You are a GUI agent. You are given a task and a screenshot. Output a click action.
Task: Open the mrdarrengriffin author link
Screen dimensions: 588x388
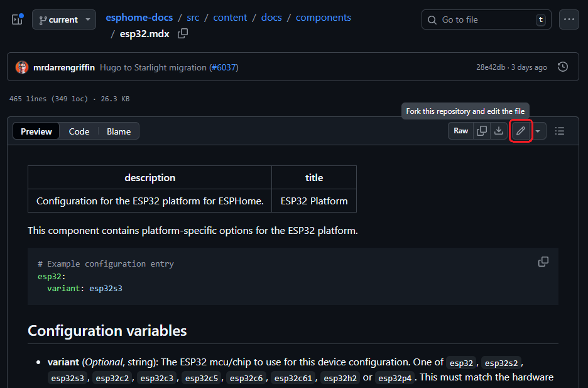coord(63,67)
